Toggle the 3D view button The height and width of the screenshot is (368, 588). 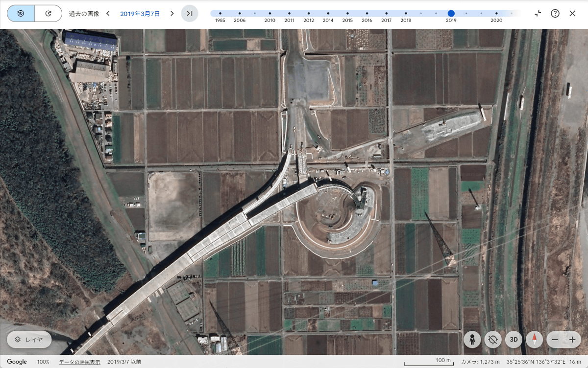point(514,340)
